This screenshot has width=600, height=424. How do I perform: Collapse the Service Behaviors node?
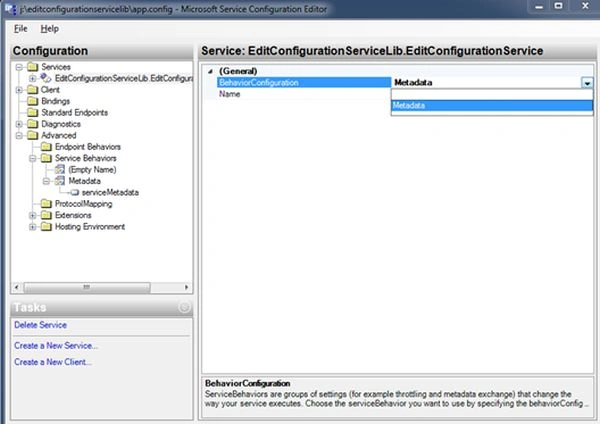33,158
